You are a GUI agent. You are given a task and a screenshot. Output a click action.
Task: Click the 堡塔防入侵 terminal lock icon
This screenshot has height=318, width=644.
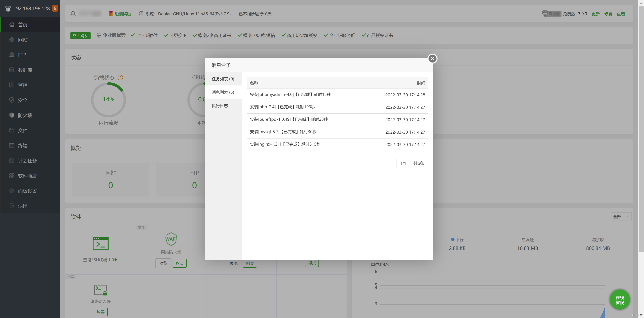[100, 290]
